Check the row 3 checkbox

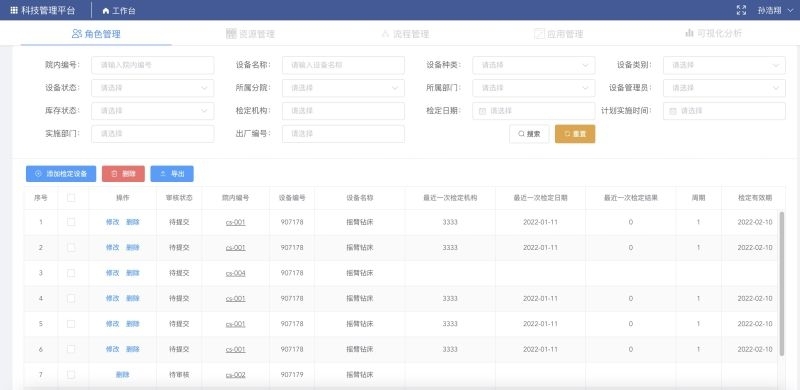coord(71,273)
